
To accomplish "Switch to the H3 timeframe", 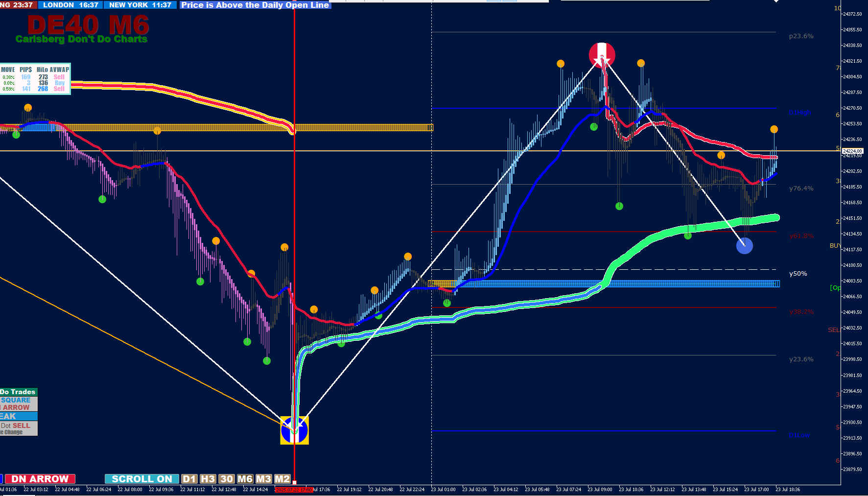I will 208,479.
